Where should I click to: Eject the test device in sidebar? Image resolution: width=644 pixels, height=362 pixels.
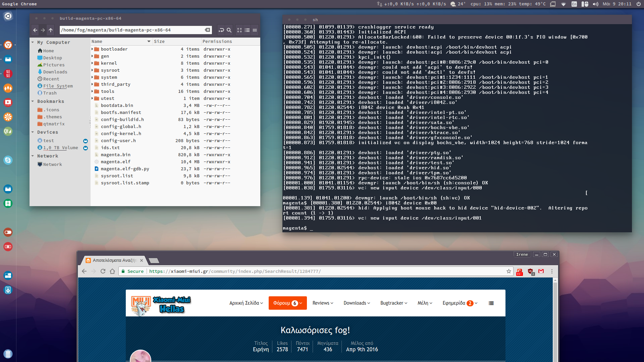(86, 141)
